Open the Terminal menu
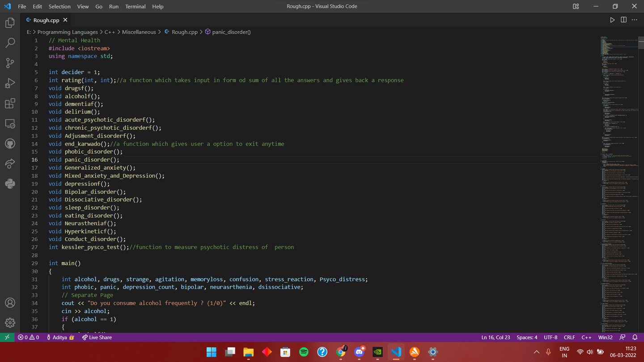This screenshot has width=644, height=362. [136, 6]
